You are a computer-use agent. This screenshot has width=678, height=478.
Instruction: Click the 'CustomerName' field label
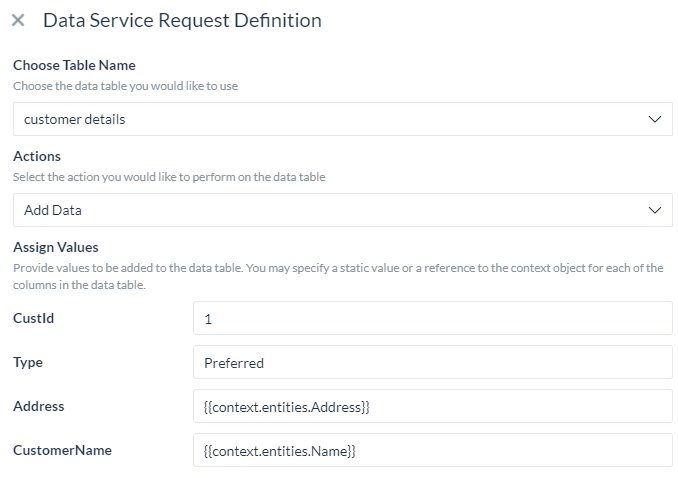click(x=63, y=450)
